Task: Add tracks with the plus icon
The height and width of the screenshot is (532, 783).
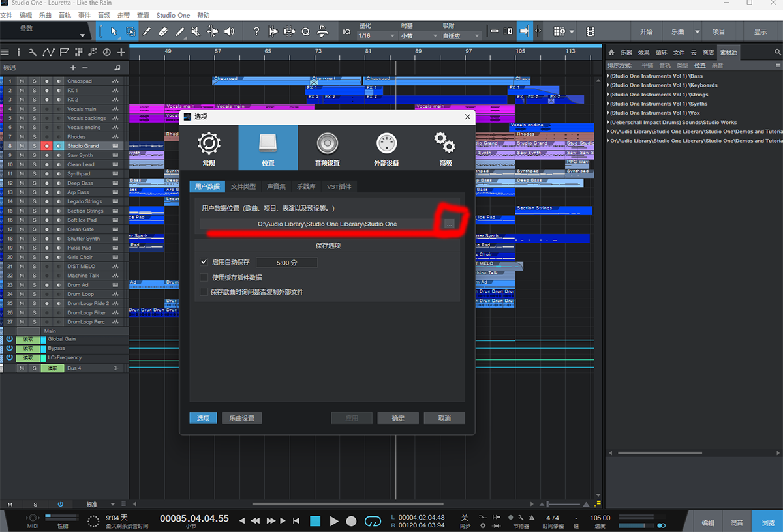Action: click(121, 52)
